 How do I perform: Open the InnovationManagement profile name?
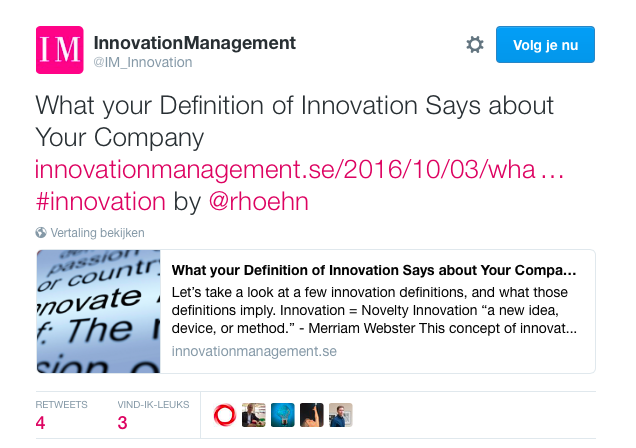195,43
